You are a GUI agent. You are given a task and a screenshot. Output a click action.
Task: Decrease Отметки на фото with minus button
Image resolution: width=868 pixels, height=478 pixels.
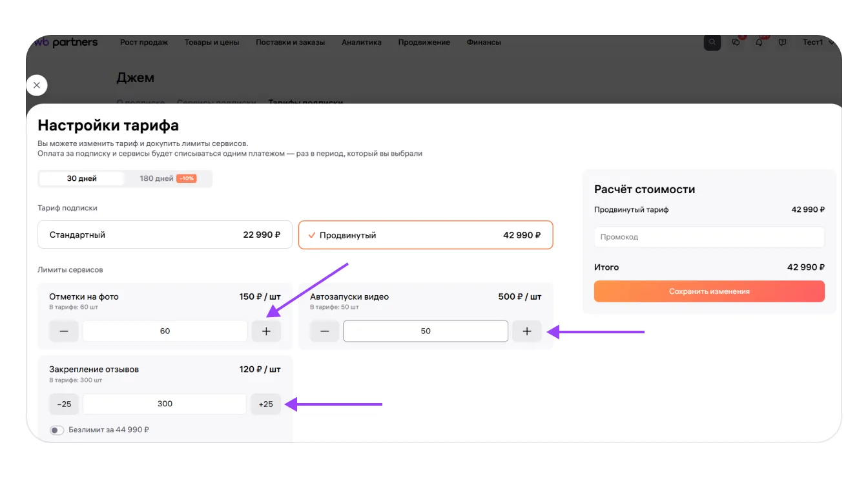(64, 331)
